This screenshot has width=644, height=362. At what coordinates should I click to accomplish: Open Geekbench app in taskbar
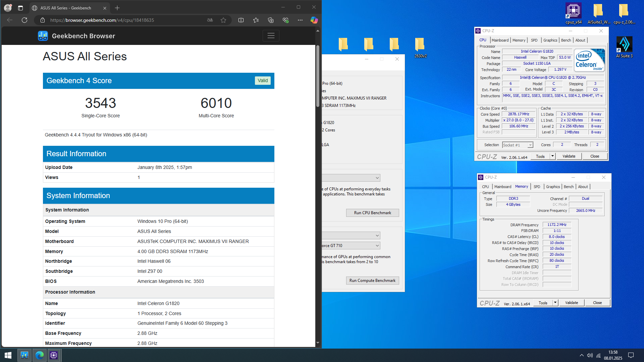pos(24,355)
